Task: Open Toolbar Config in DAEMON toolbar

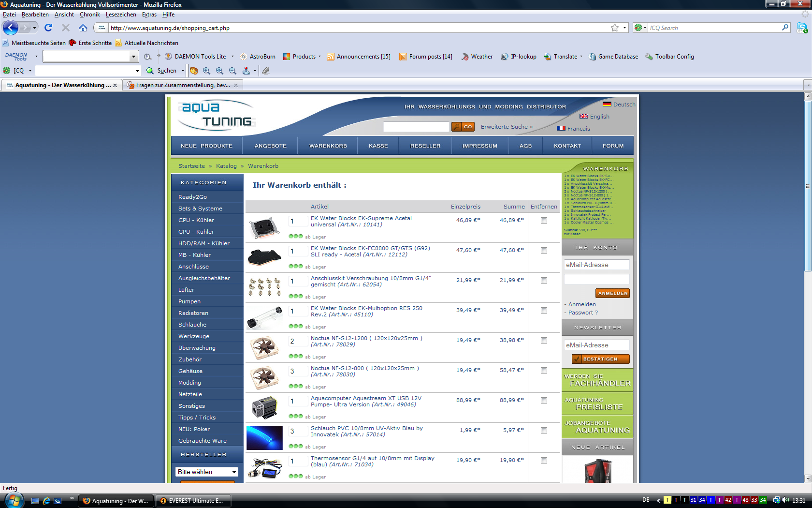Action: coord(669,57)
